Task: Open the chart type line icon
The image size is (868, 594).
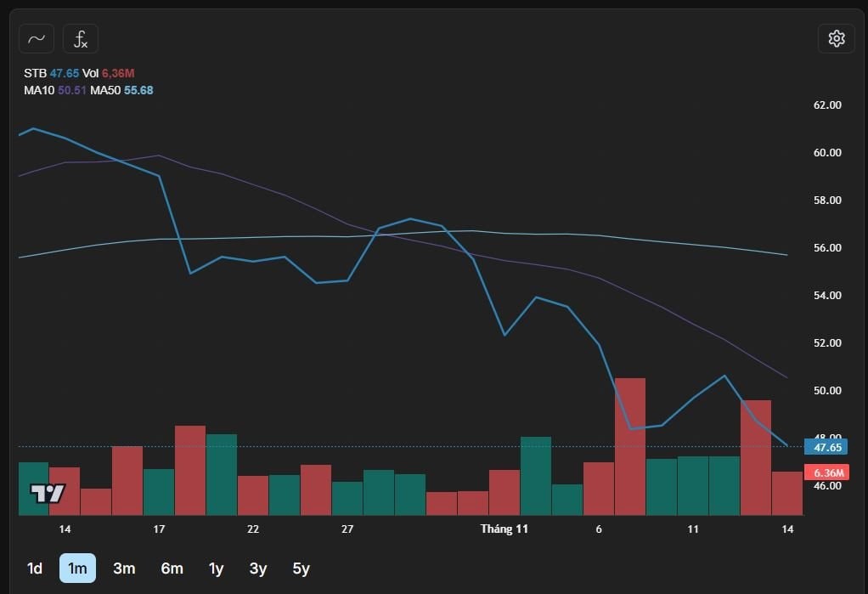Action: coord(37,38)
